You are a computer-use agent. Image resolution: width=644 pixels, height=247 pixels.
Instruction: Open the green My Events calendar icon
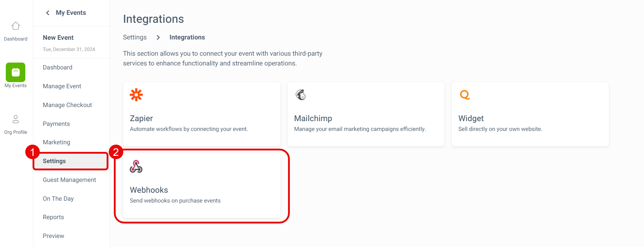click(16, 72)
